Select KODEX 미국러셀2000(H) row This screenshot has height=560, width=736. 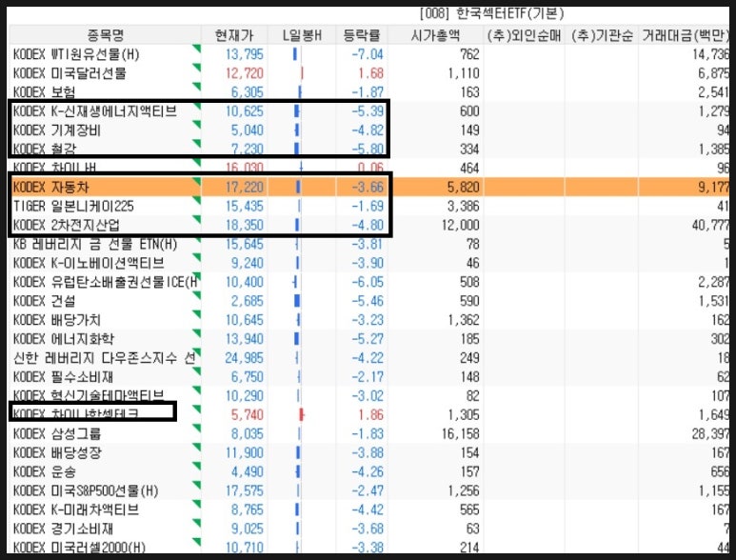click(x=368, y=547)
